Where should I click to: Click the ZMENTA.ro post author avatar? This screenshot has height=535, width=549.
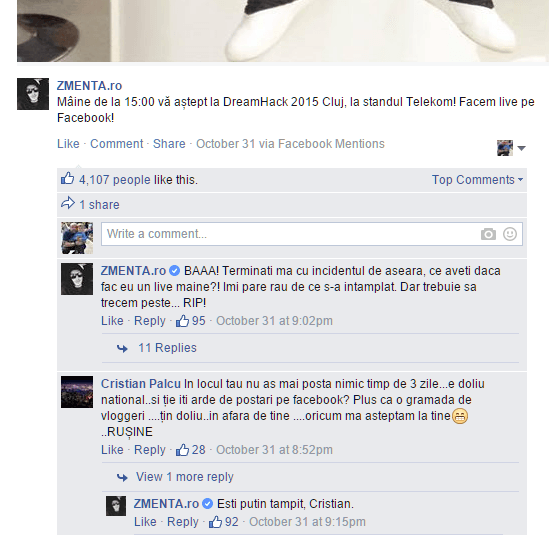pyautogui.click(x=33, y=94)
